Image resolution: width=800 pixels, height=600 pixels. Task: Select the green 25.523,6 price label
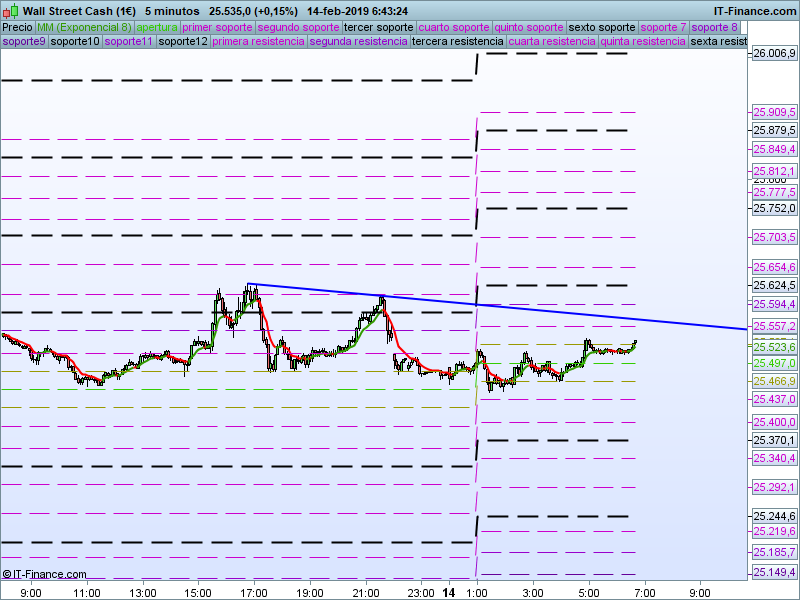pyautogui.click(x=774, y=347)
